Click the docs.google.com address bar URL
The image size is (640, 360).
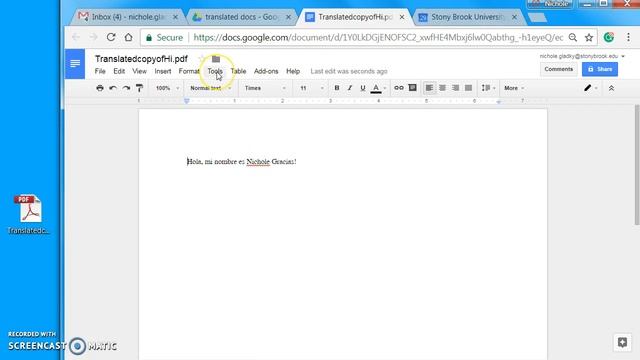click(378, 38)
